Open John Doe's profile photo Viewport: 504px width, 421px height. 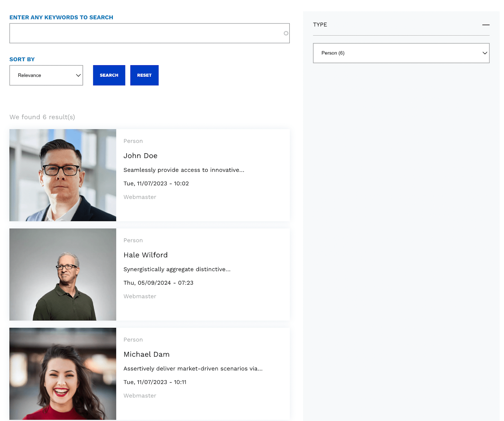coord(63,175)
